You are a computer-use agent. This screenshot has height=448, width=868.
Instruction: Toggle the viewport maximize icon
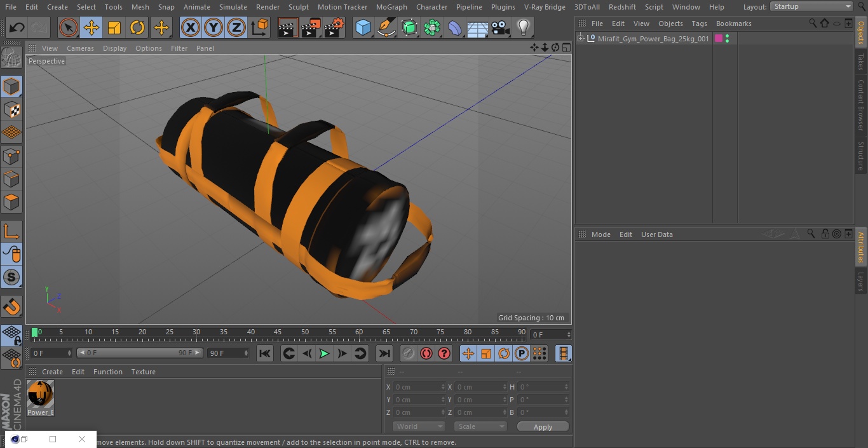click(566, 48)
